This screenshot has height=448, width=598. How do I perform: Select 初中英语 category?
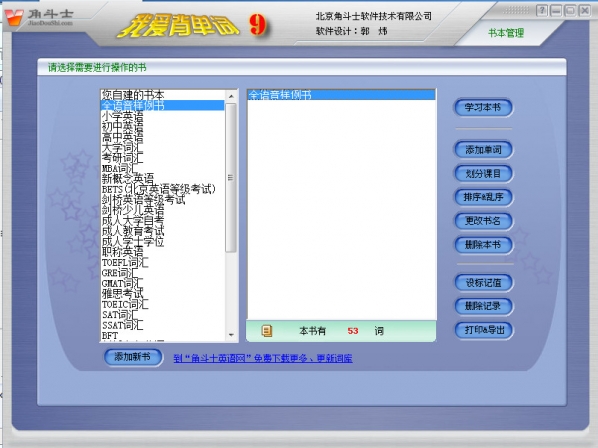pos(162,126)
